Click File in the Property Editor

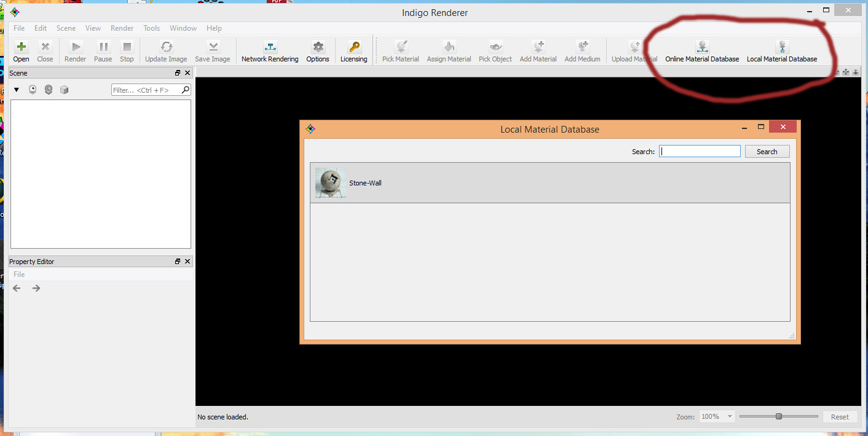point(19,274)
